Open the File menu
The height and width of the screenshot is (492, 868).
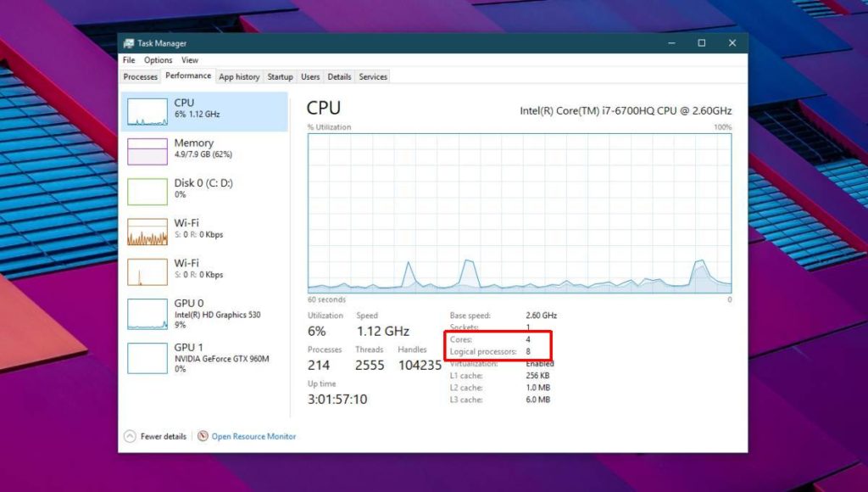[x=129, y=60]
